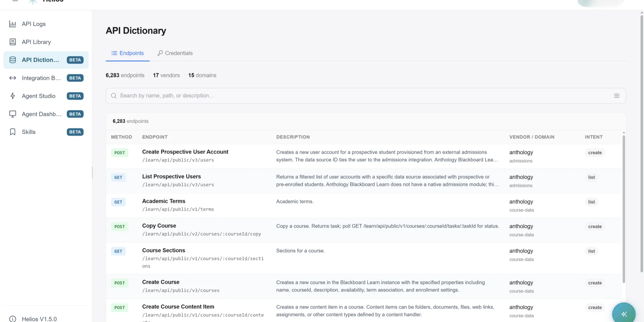644x322 pixels.
Task: Click the VENDOR / DOMAIN column header
Action: [532, 137]
